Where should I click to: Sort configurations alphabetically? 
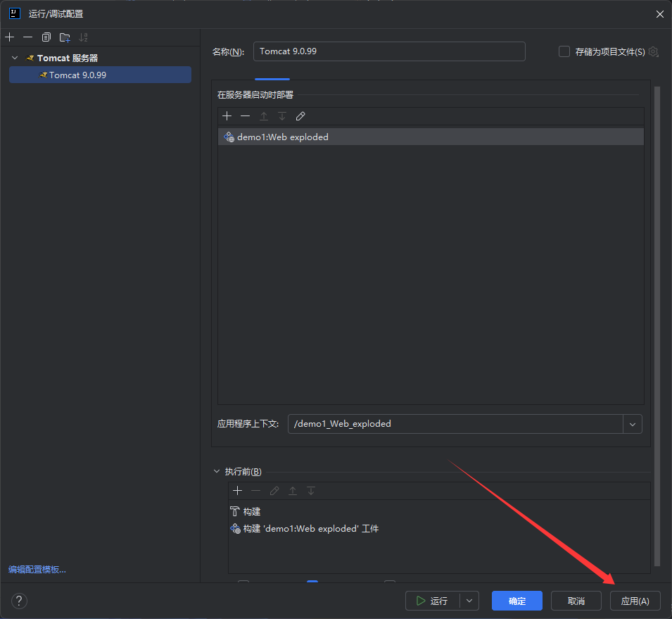pyautogui.click(x=83, y=37)
